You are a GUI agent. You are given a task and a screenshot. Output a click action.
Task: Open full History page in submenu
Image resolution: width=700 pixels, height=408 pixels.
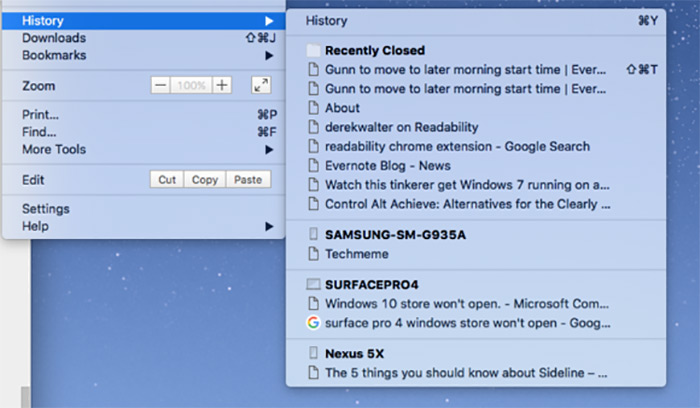476,21
